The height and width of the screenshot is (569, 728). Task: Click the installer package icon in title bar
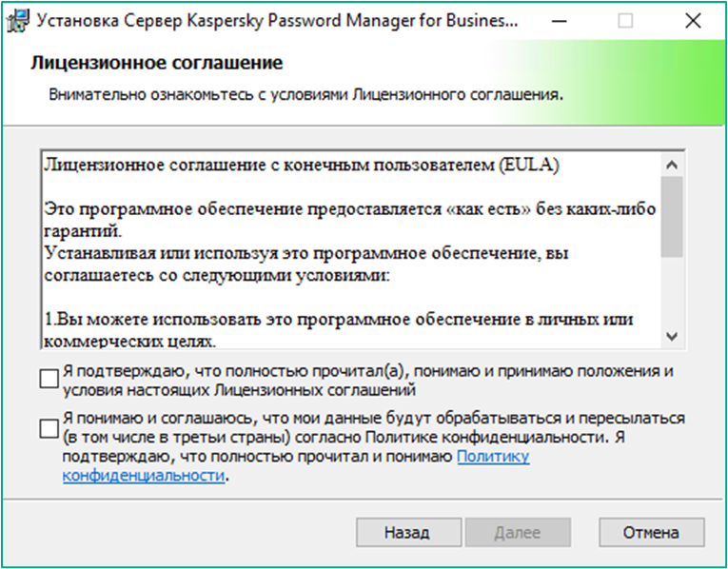[x=19, y=21]
